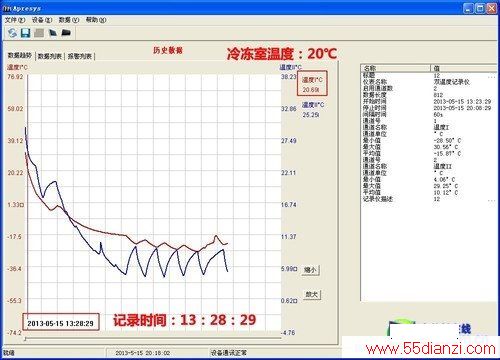Switch to the 数据列表 tab
Viewport: 500px width, 360px height.
(x=50, y=56)
